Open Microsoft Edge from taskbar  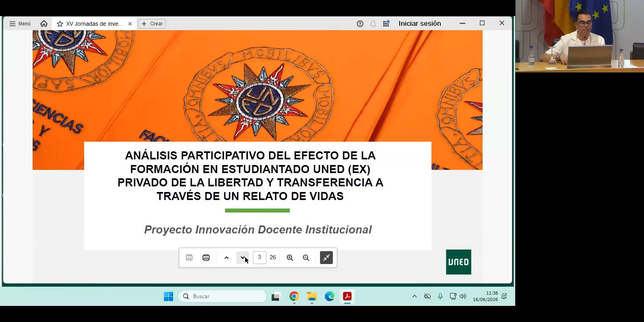point(330,297)
